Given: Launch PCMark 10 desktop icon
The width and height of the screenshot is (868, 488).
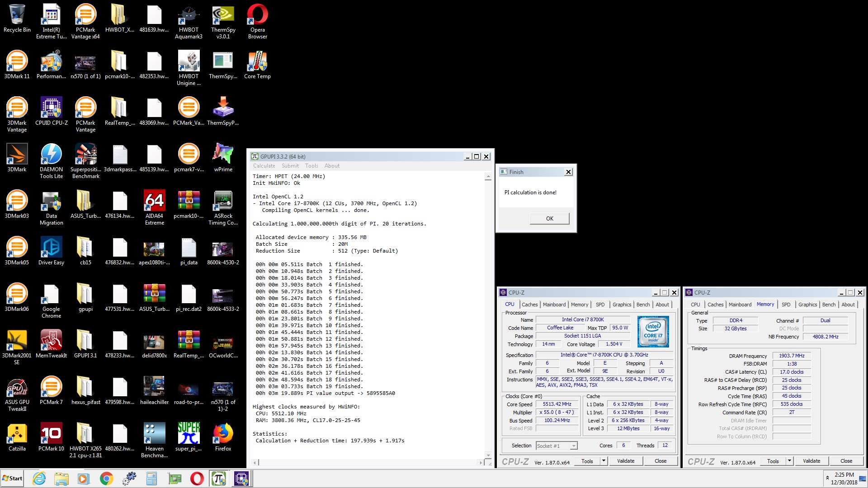Looking at the screenshot, I should click(x=52, y=437).
